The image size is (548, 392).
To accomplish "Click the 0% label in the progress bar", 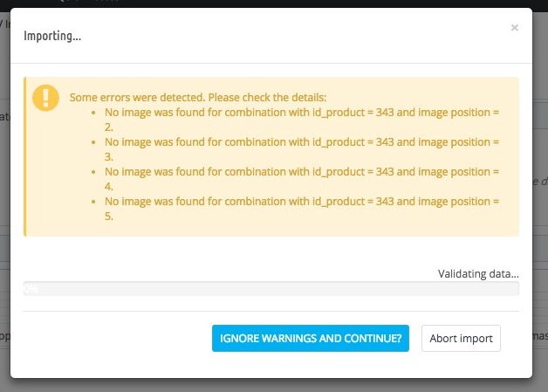I will (31, 289).
